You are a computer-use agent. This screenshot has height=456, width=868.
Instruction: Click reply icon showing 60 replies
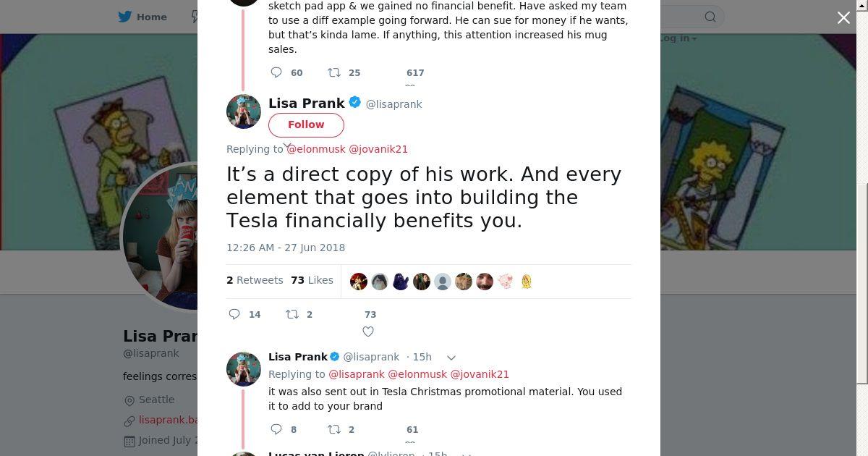[x=276, y=72]
